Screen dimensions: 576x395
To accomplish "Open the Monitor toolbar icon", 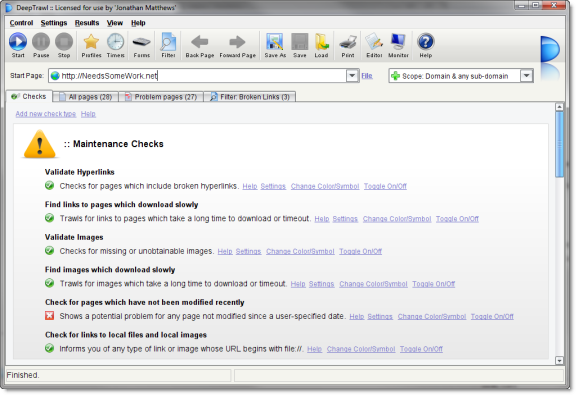I will 398,45.
